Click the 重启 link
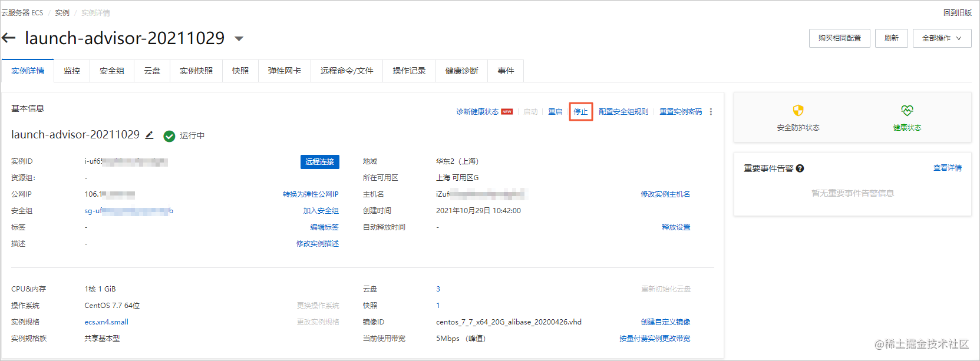The height and width of the screenshot is (361, 980). [555, 112]
